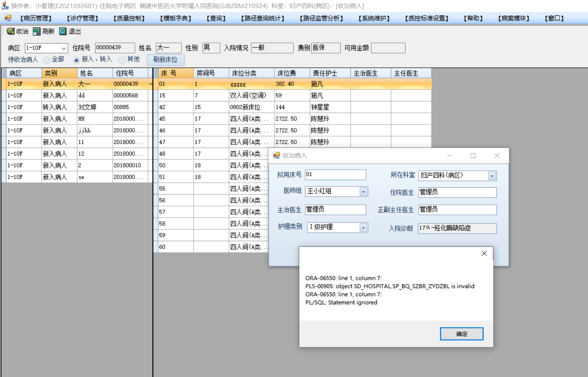Open the 病区 ward dropdown
The image size is (588, 377).
pos(64,48)
